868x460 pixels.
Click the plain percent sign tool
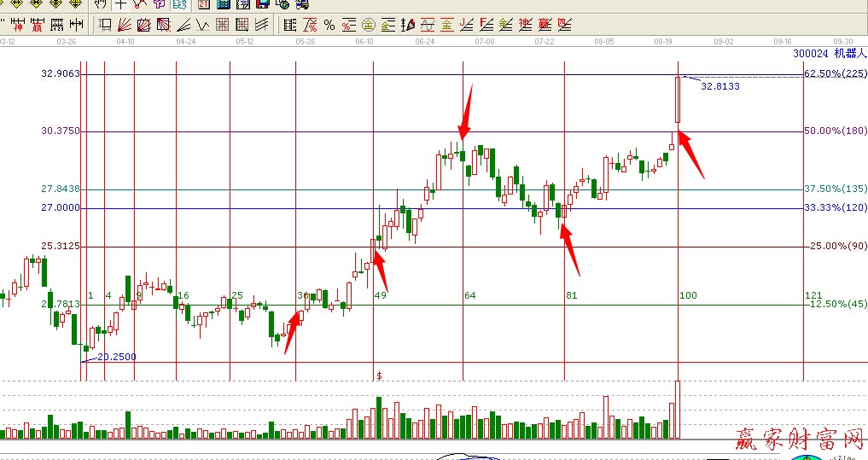point(329,25)
